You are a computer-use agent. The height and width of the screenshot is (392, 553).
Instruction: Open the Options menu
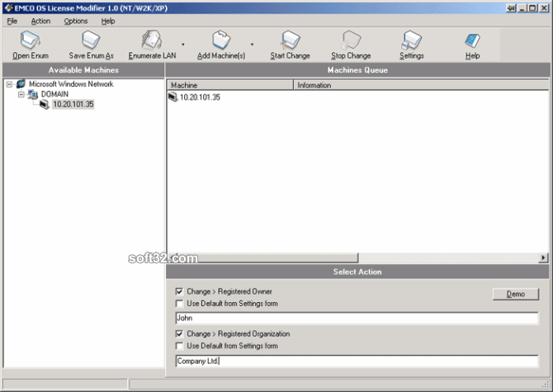pos(75,21)
